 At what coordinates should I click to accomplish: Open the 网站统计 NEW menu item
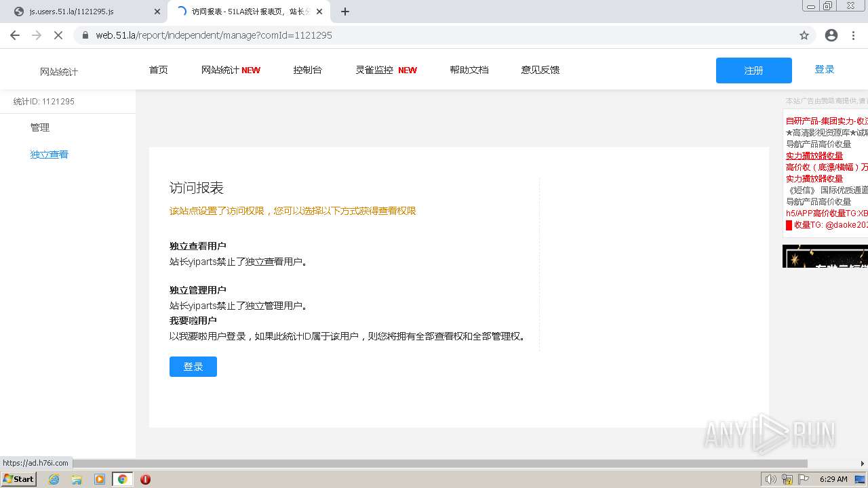231,70
